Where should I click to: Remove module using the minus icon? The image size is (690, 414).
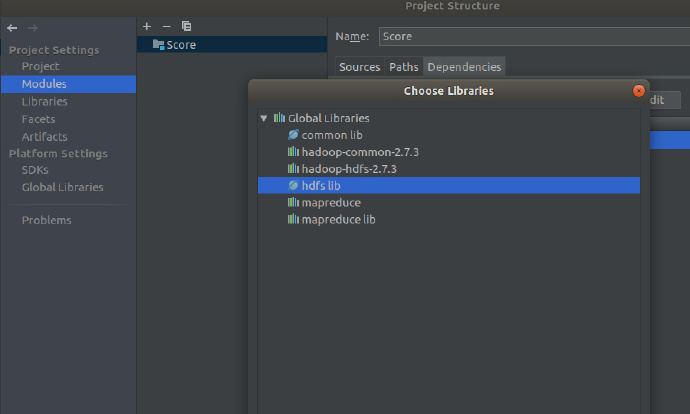[x=166, y=26]
